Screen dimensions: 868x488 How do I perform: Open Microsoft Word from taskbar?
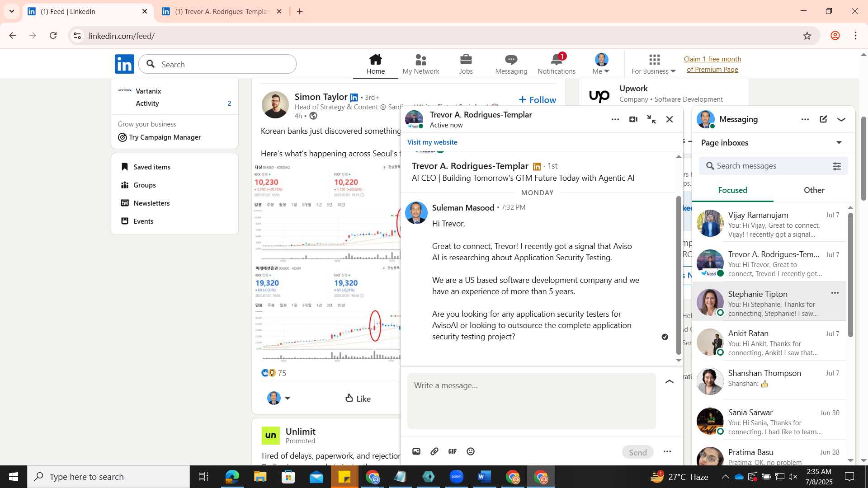click(484, 477)
